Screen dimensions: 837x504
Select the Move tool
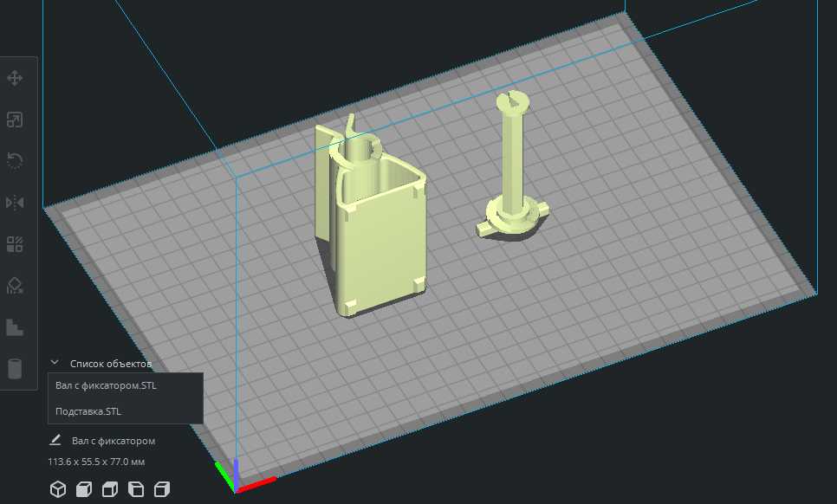(15, 78)
